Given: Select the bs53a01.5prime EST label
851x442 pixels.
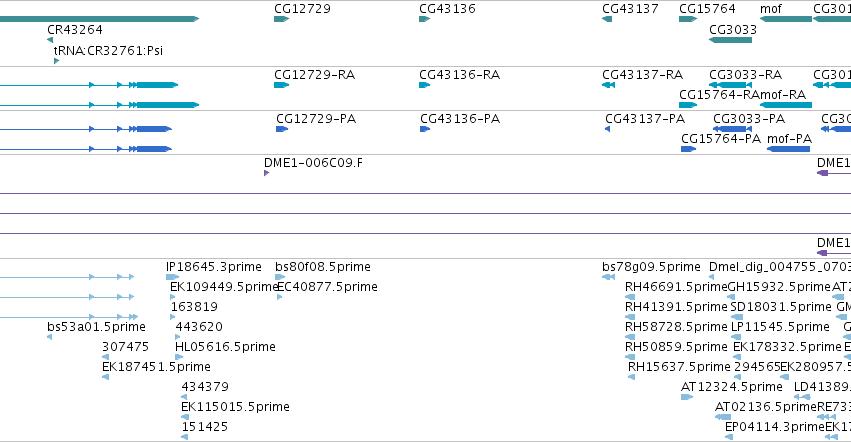Looking at the screenshot, I should click(x=97, y=326).
